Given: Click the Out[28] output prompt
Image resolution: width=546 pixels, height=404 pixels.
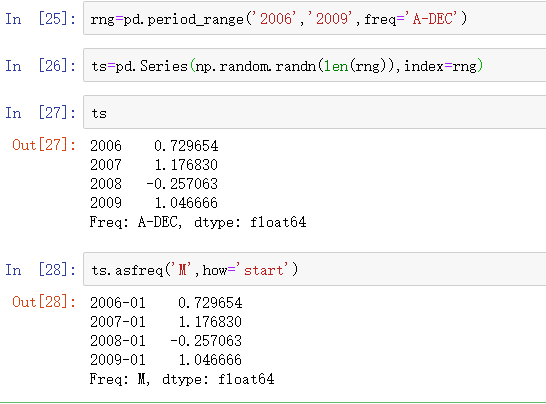Looking at the screenshot, I should point(44,302).
